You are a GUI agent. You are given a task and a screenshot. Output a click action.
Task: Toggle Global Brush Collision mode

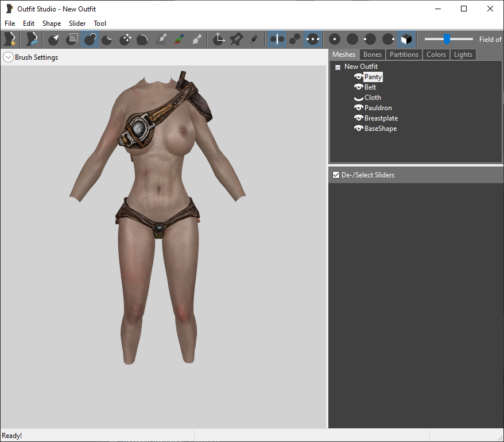[312, 39]
